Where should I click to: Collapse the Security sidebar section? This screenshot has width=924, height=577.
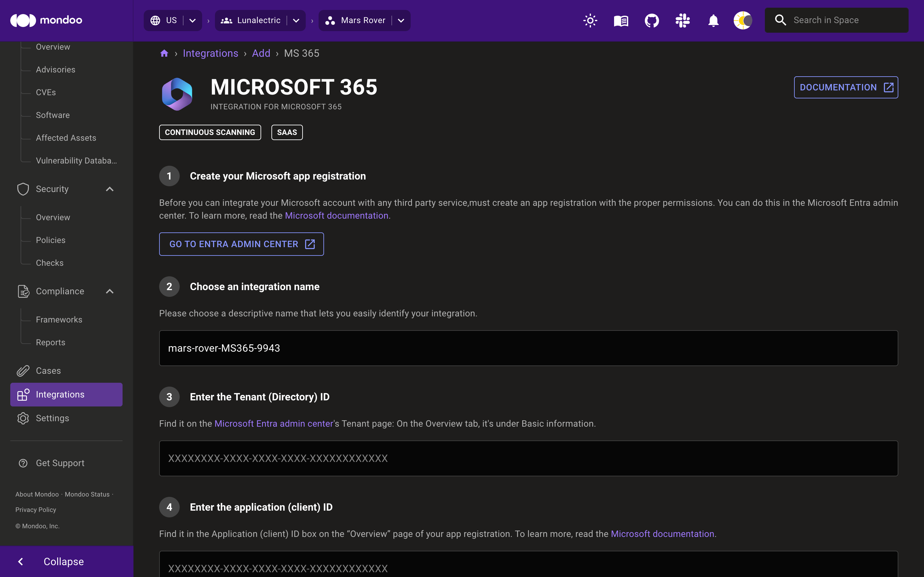[x=110, y=189]
